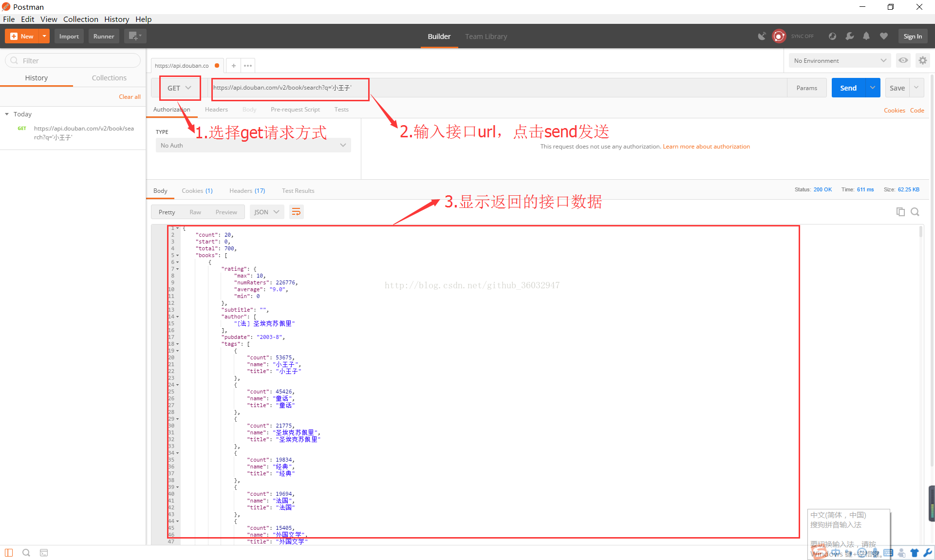Switch to Team Library tab
The image size is (935, 560).
point(486,37)
